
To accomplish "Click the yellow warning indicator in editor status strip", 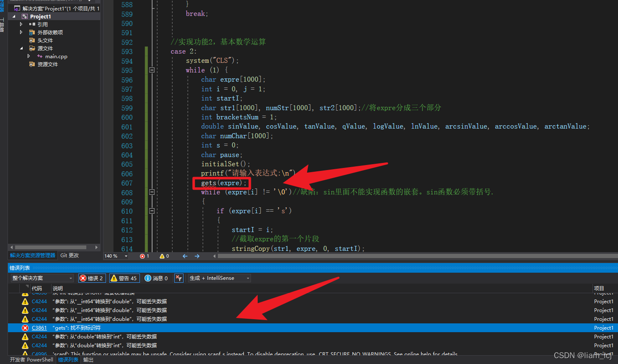I will (x=164, y=256).
